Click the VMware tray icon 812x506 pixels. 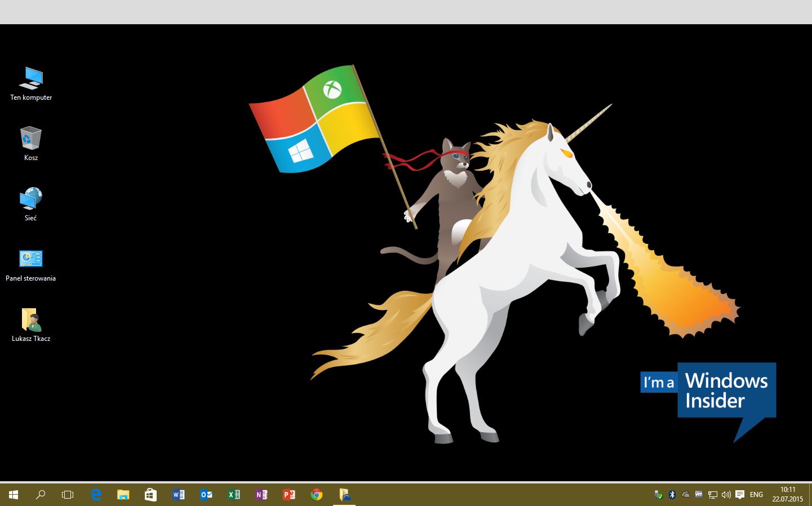[699, 495]
